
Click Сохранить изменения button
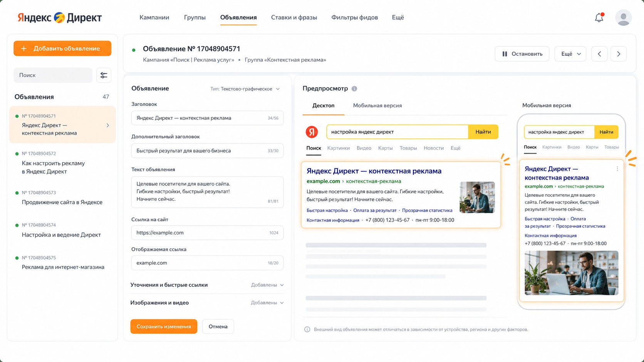coord(164,327)
